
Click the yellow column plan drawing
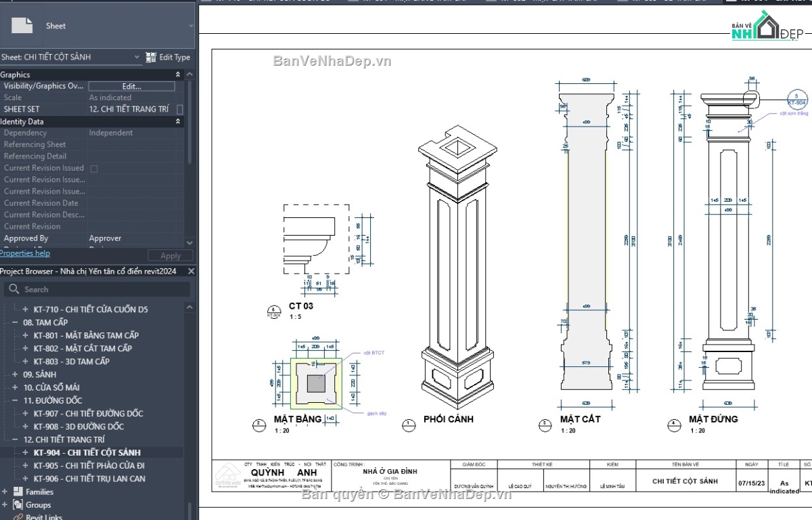click(x=316, y=384)
